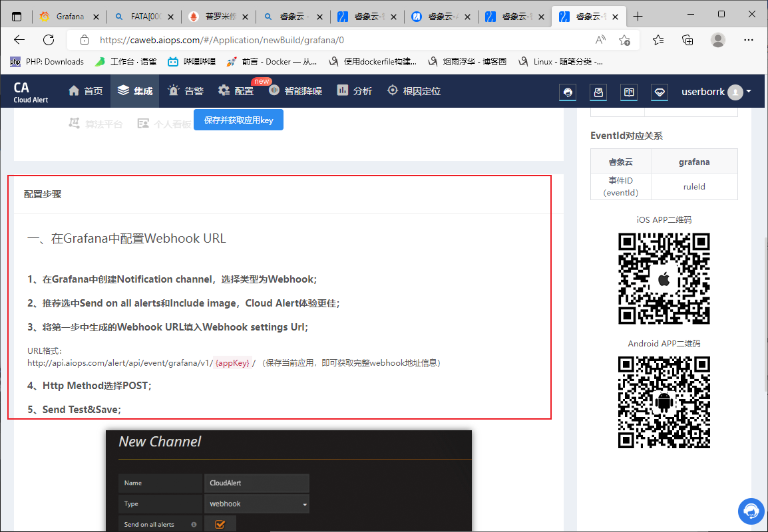
Task: Open the 根因定位 root cause menu
Action: pos(414,91)
